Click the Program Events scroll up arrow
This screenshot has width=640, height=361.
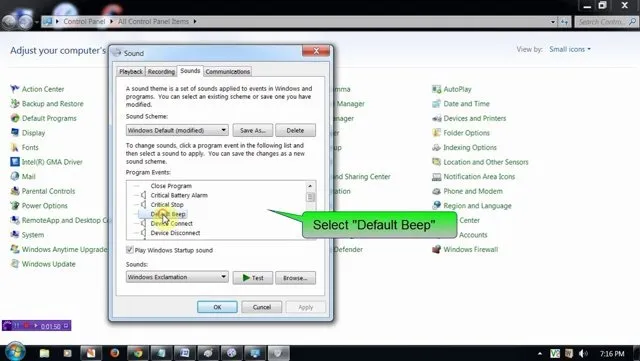pos(310,186)
